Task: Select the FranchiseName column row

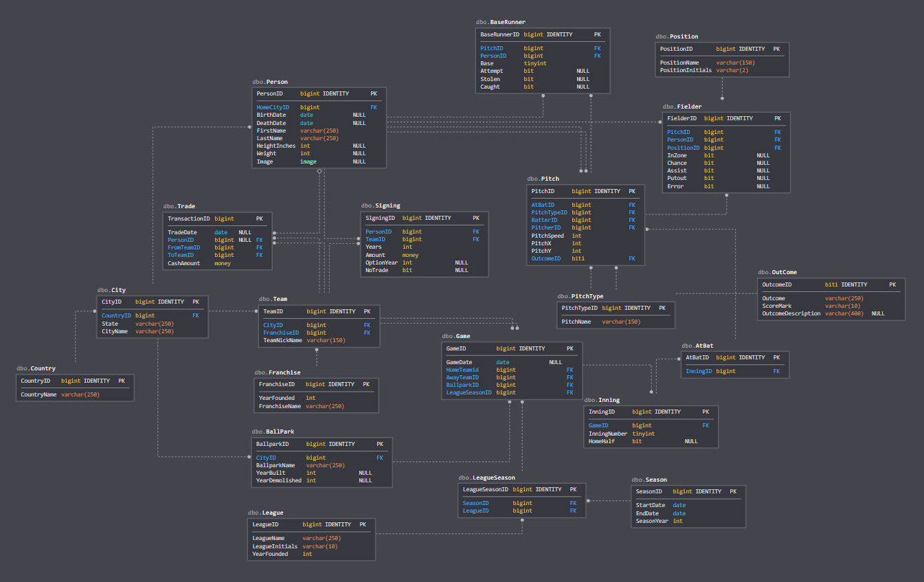Action: click(x=317, y=406)
